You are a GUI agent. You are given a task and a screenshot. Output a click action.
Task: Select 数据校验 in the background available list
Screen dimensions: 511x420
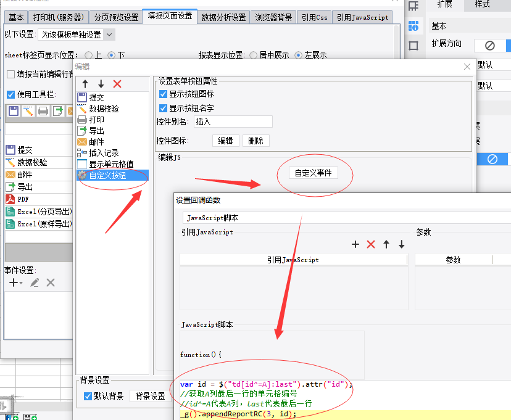[39, 162]
